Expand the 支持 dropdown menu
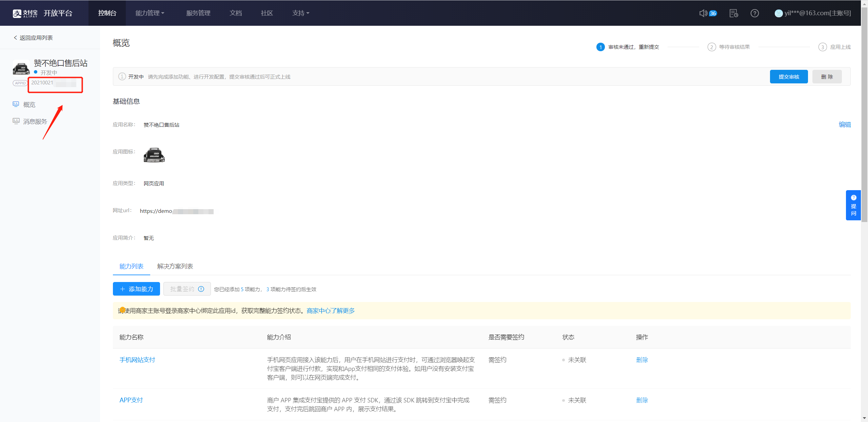 coord(301,13)
